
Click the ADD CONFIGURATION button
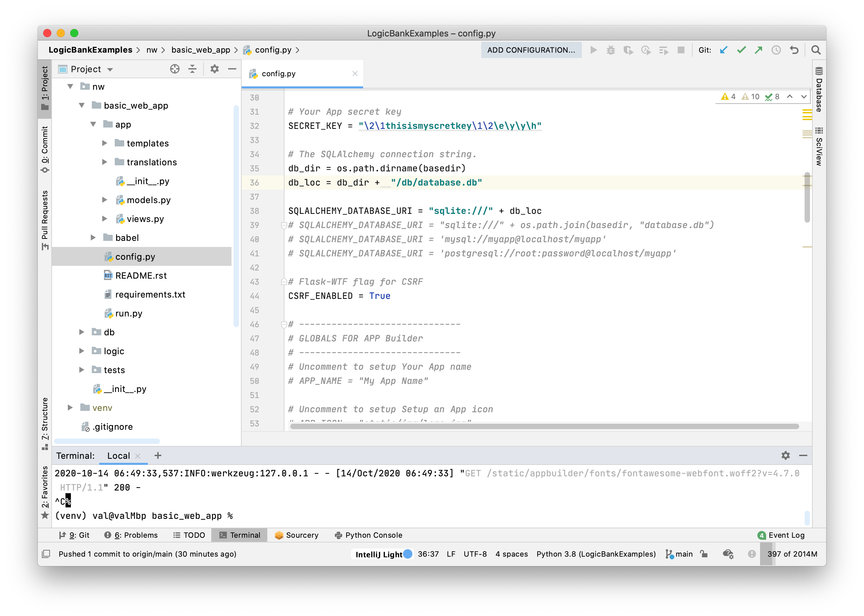[531, 50]
